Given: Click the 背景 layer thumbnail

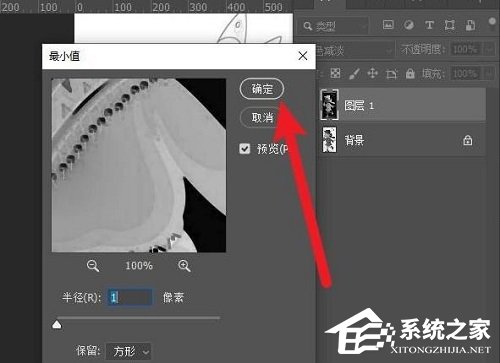Looking at the screenshot, I should tap(329, 140).
